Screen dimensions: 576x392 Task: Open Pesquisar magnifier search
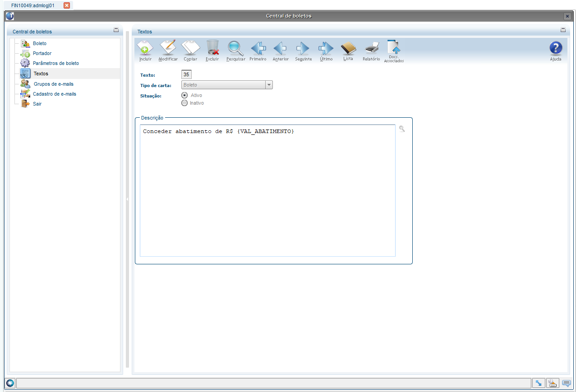coord(235,47)
